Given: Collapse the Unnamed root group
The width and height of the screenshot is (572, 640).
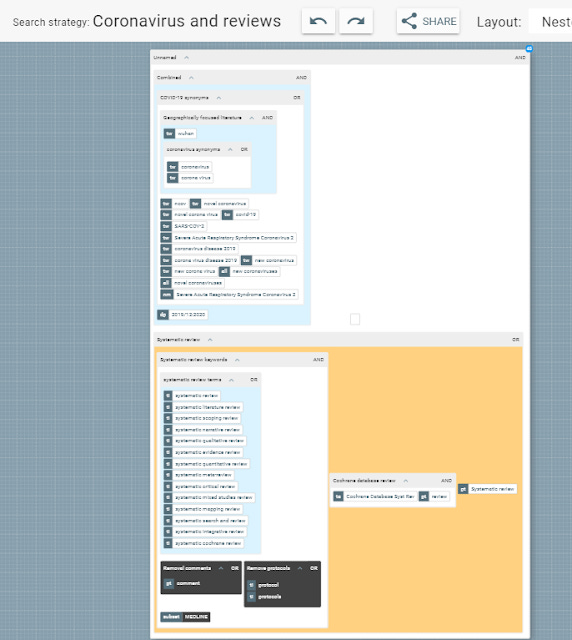Looking at the screenshot, I should coord(187,58).
